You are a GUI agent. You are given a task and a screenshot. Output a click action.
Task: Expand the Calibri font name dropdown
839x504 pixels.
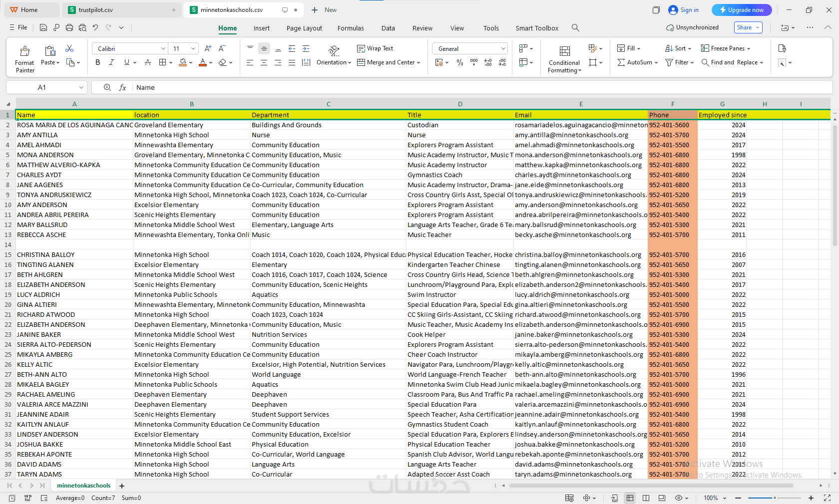[163, 48]
